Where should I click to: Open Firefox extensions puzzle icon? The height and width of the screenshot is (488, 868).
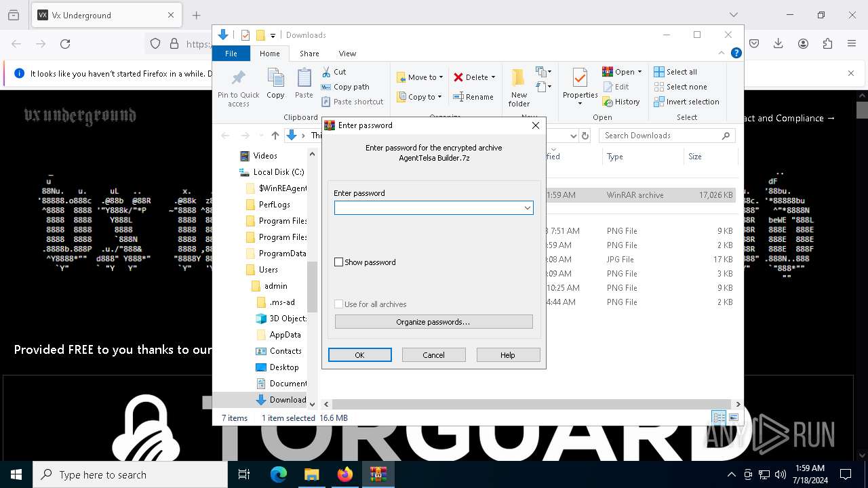[x=827, y=44]
